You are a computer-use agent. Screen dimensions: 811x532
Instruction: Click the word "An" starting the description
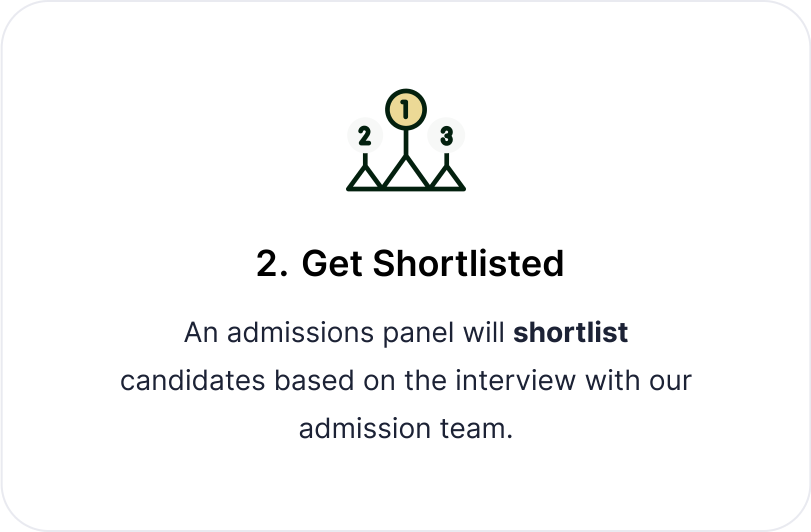pyautogui.click(x=201, y=333)
